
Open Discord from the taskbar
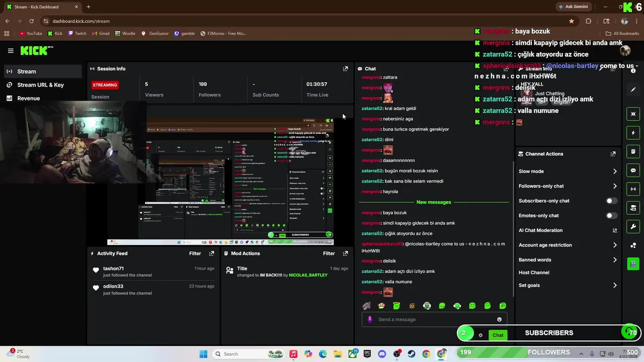[382, 354]
